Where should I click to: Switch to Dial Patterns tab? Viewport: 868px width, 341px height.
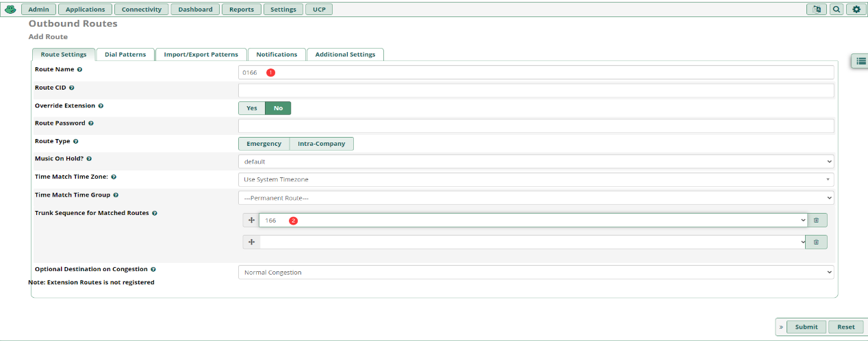pos(125,55)
